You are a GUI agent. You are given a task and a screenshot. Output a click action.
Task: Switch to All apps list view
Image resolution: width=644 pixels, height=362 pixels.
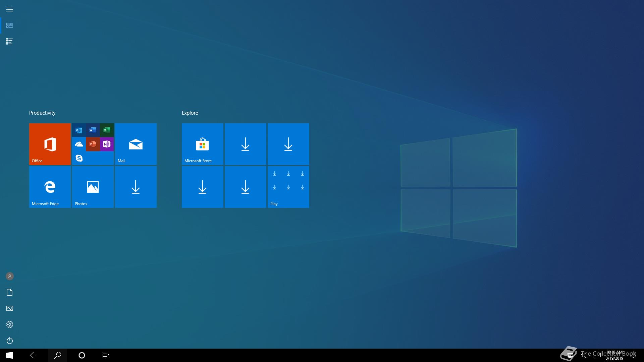10,42
